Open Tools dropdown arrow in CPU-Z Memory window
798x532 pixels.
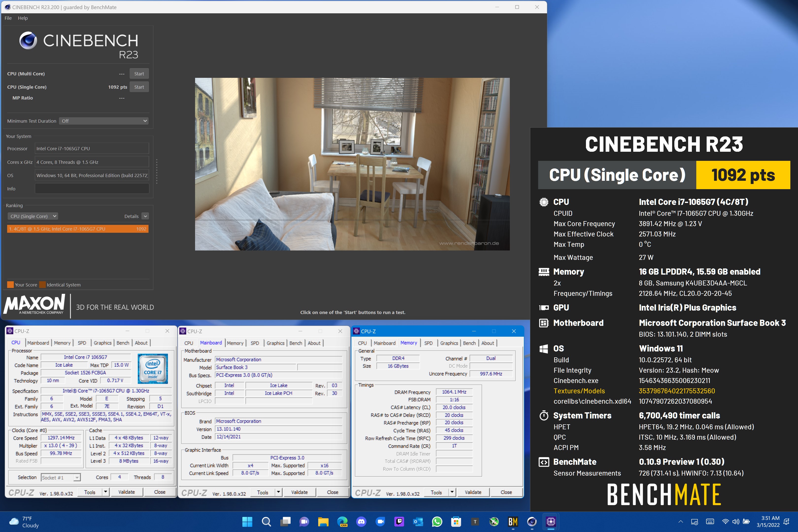(452, 492)
